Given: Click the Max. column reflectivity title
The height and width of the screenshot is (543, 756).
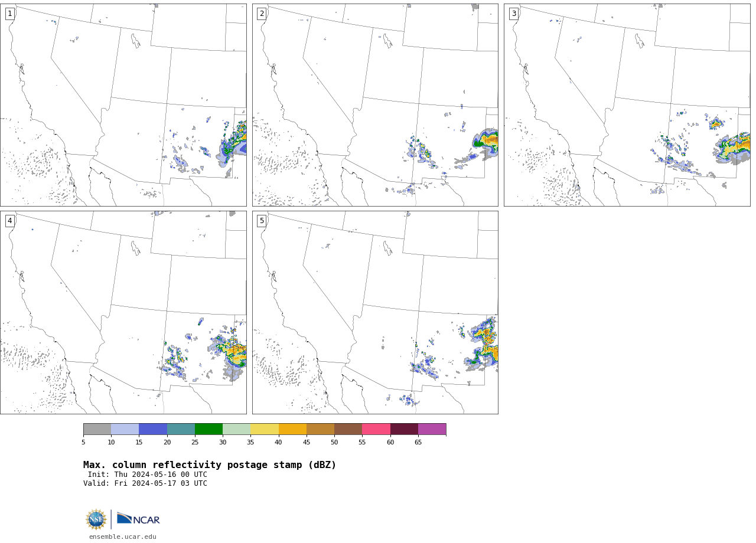Looking at the screenshot, I should 210,465.
